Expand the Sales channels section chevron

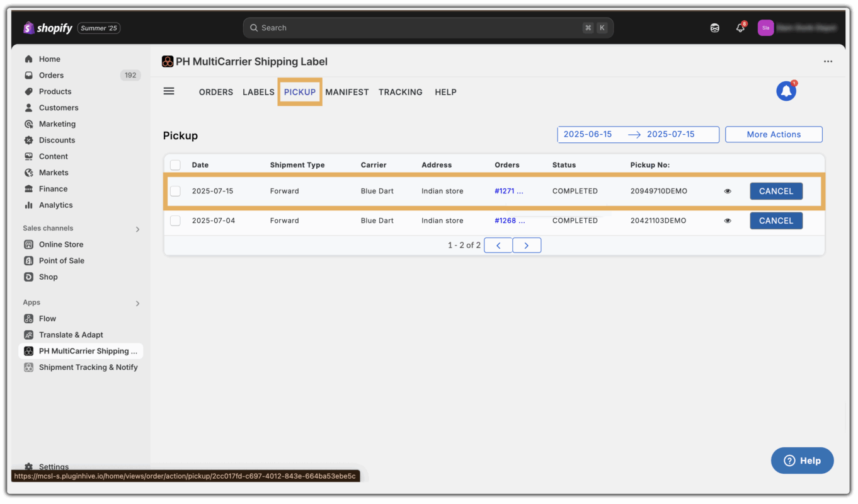coord(137,229)
